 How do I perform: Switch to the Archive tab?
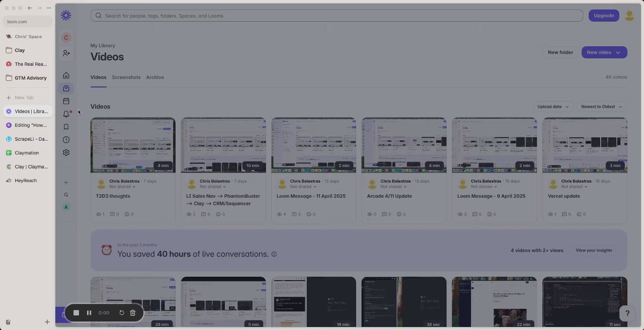[x=155, y=77]
